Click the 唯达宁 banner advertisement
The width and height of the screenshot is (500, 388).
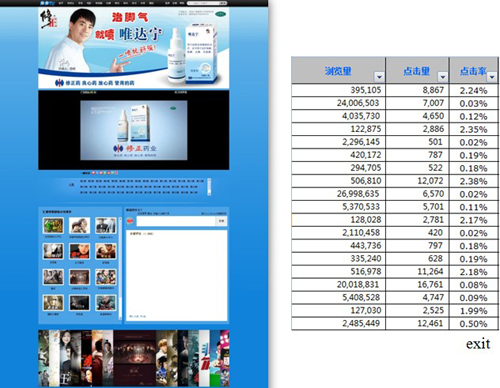pos(134,48)
